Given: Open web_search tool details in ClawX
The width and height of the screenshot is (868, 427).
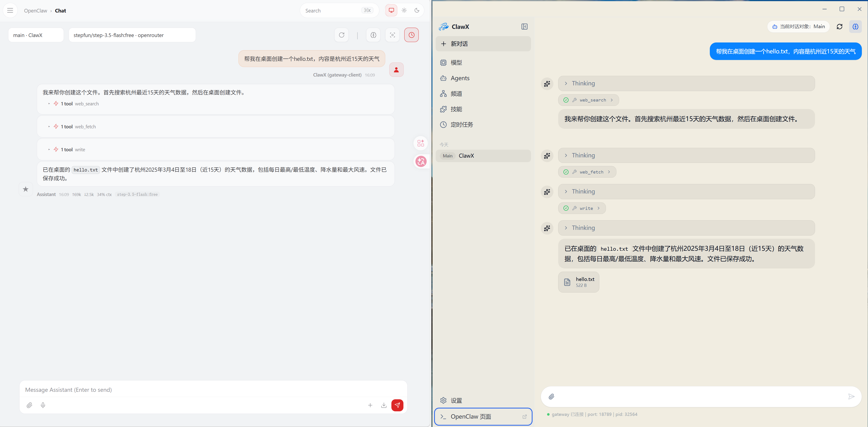Looking at the screenshot, I should pos(588,100).
